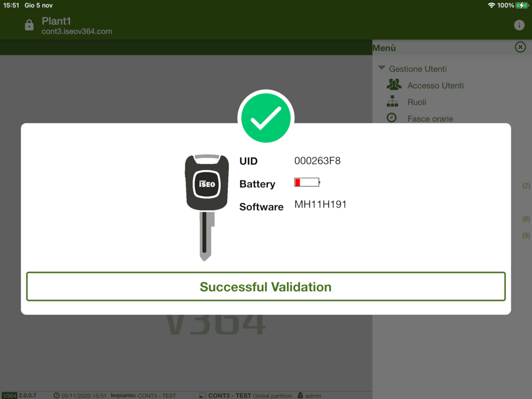This screenshot has height=399, width=532.
Task: Click the Fasce orarie clock icon
Action: click(392, 118)
